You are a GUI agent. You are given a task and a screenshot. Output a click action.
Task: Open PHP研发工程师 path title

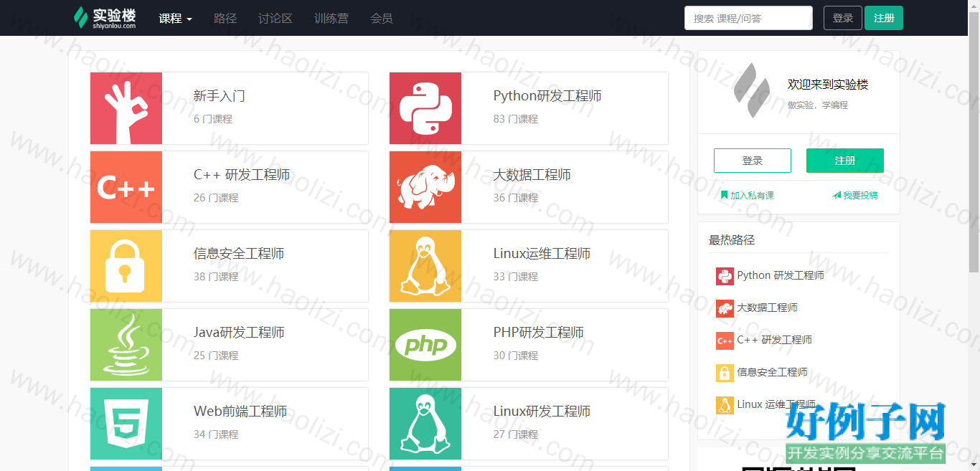539,333
